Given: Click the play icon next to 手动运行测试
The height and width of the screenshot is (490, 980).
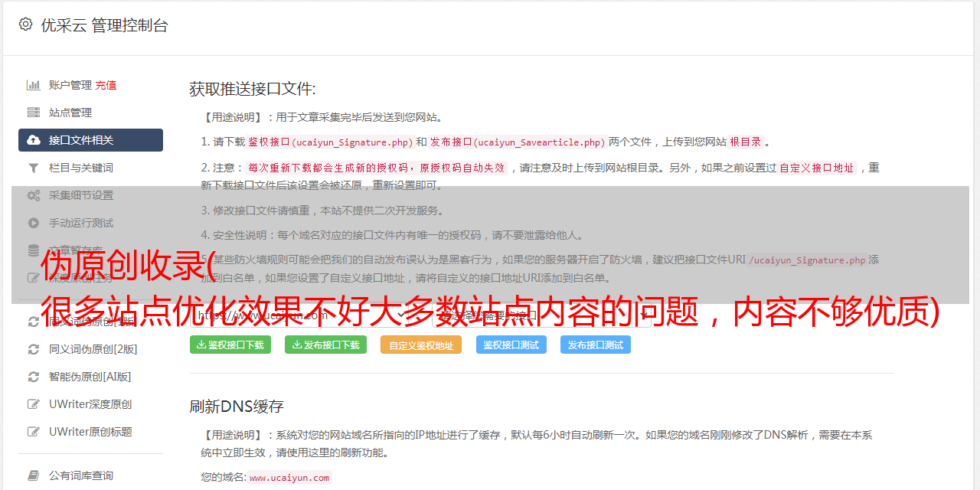Looking at the screenshot, I should coord(33,223).
